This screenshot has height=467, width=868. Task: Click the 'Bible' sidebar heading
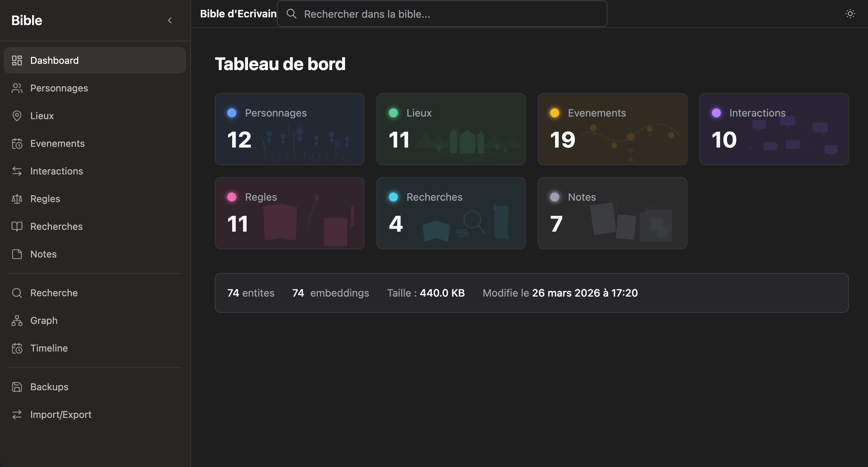point(27,20)
